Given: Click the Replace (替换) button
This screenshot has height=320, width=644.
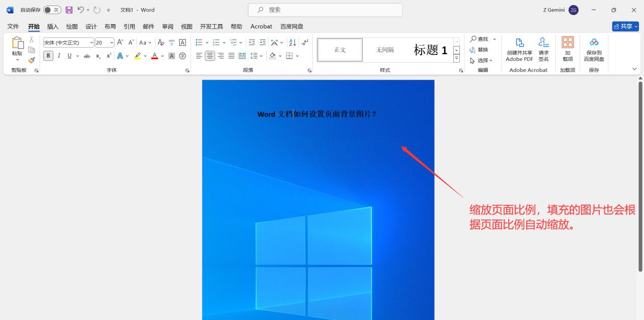Looking at the screenshot, I should coord(479,50).
